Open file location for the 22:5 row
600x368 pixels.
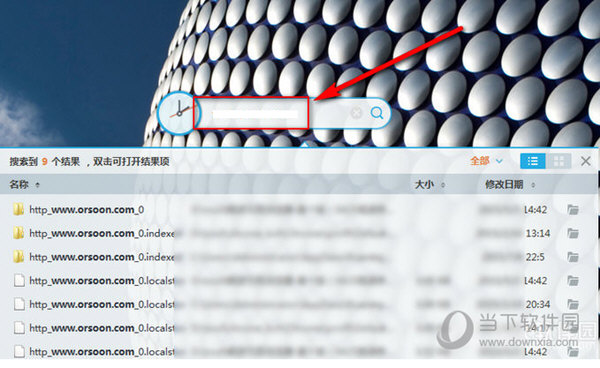coord(573,257)
